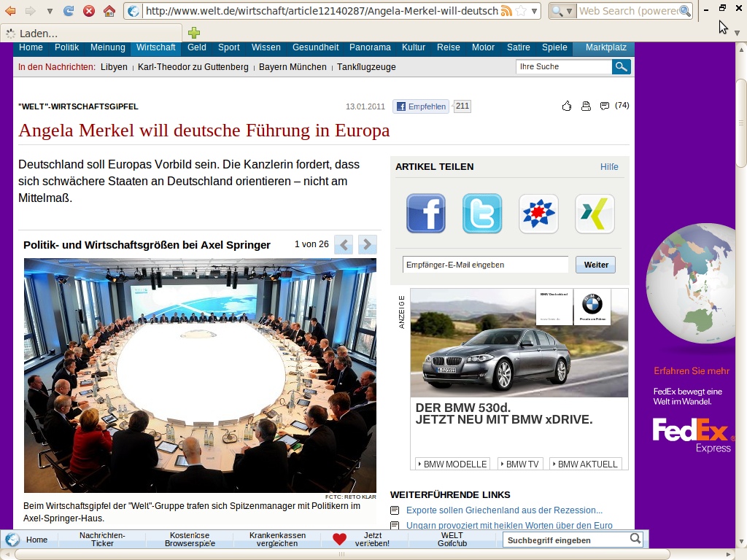Open the Wirtschaft section

[x=156, y=47]
